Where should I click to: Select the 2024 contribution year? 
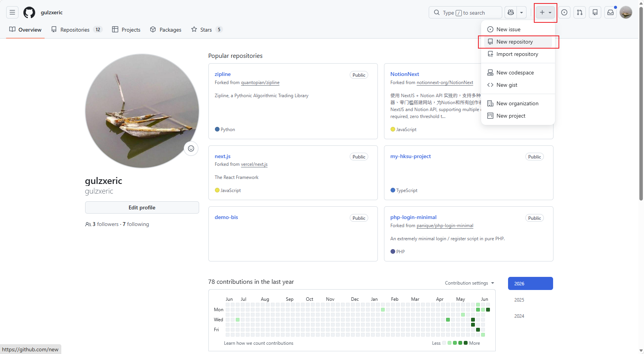tap(530, 316)
